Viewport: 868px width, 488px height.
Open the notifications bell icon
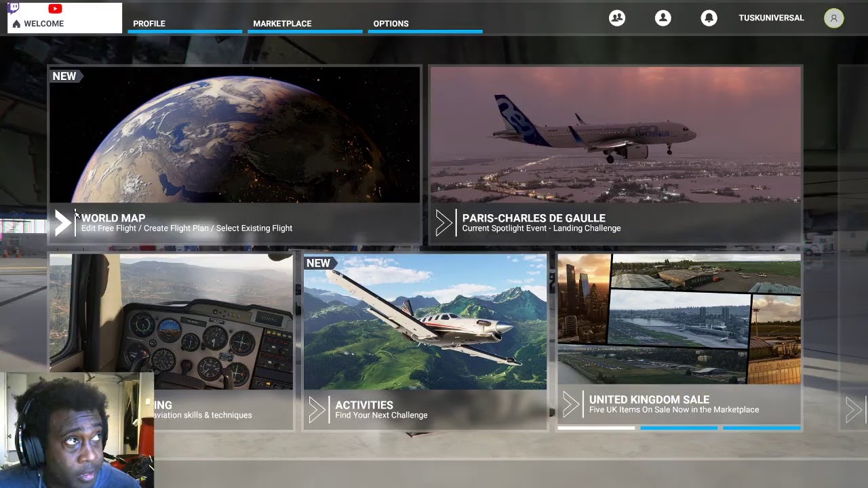[x=709, y=18]
